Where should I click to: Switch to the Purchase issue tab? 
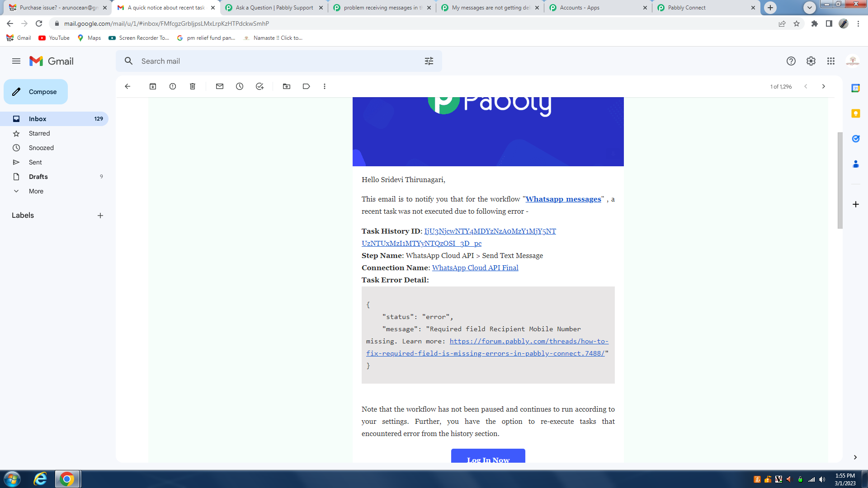coord(58,8)
